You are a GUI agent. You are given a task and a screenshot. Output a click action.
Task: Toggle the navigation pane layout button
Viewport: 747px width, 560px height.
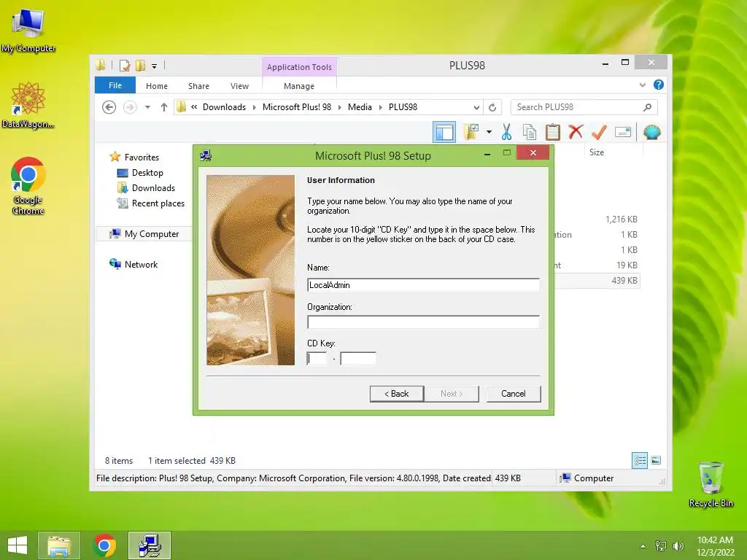(x=444, y=132)
